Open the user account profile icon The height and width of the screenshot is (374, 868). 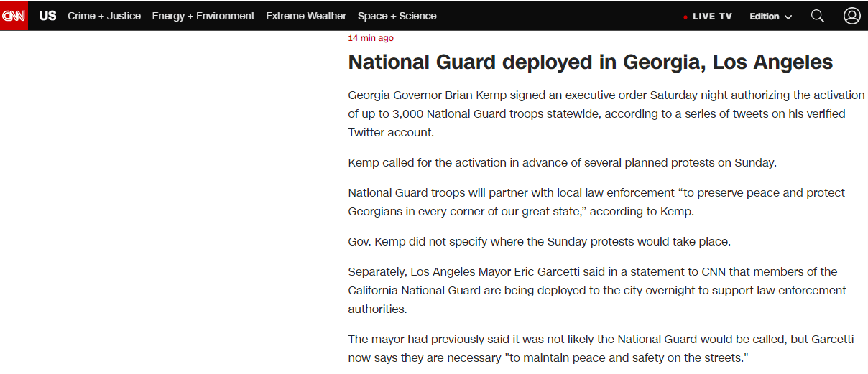[x=851, y=16]
